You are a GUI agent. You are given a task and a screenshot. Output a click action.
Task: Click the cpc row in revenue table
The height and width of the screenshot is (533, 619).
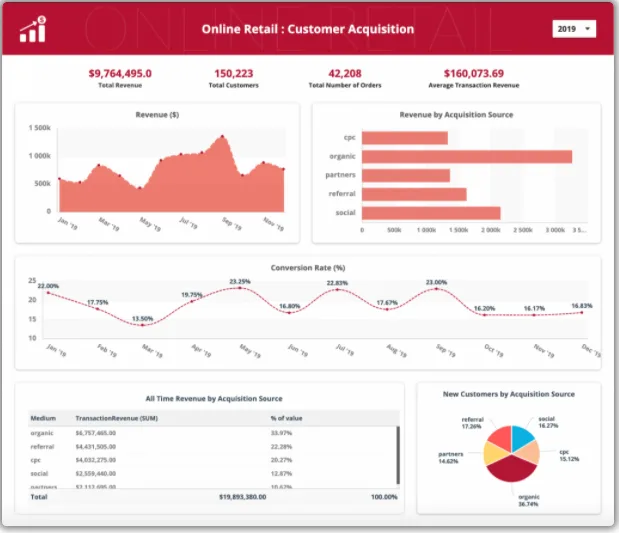(212, 460)
